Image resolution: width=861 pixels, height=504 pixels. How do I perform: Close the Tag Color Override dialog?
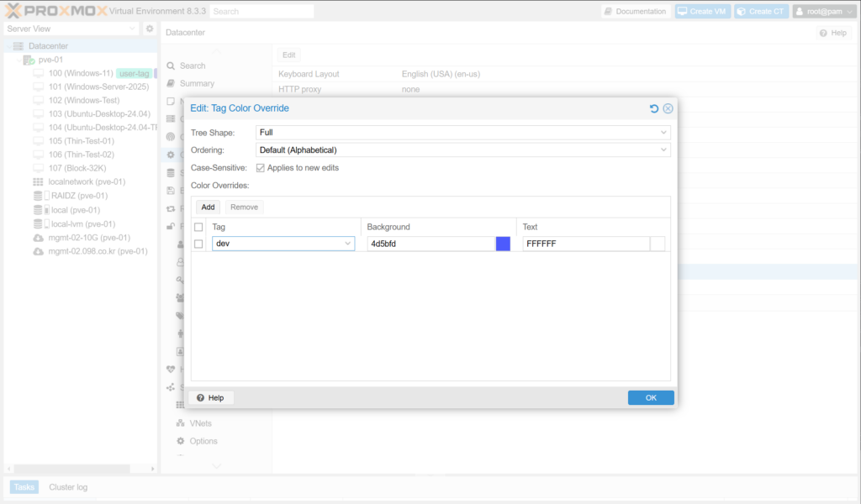668,108
